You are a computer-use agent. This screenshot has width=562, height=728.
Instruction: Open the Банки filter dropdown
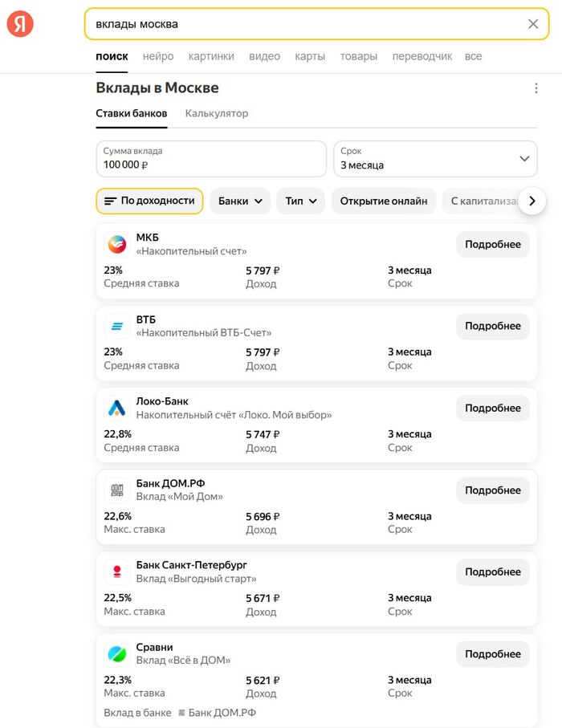tap(241, 201)
